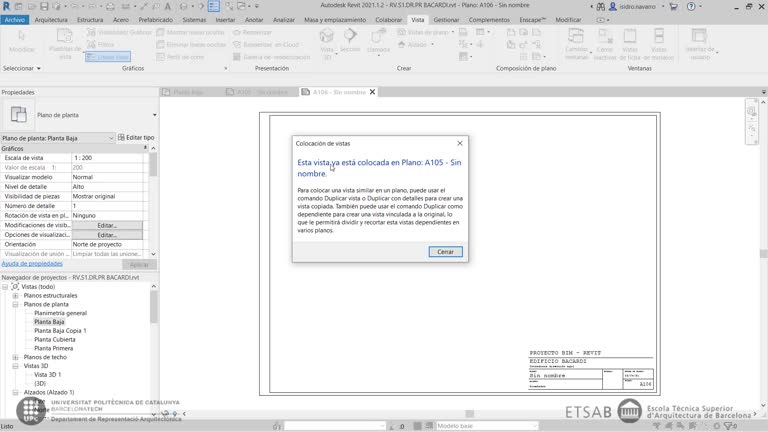Expand the Planos de techo tree node
This screenshot has height=432, width=768.
pos(16,357)
